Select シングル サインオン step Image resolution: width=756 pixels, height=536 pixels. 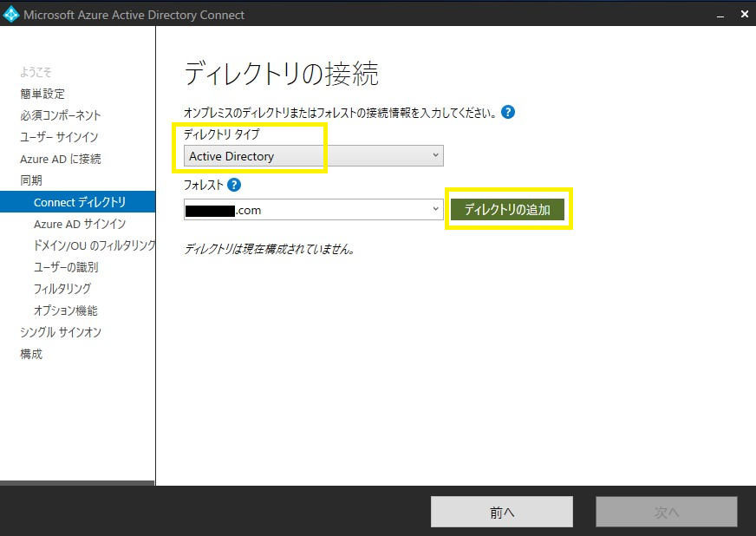coord(61,332)
